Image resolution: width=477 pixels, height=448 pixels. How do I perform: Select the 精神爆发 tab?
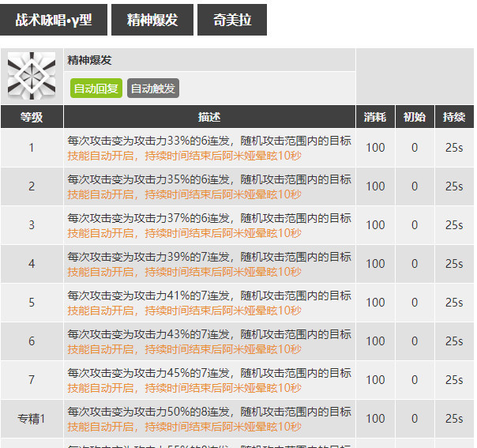tap(151, 20)
